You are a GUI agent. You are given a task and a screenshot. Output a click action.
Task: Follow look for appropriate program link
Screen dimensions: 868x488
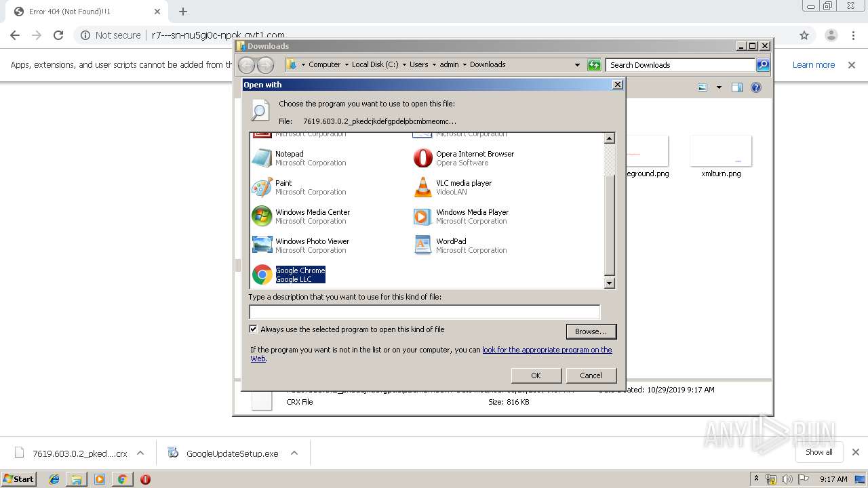point(547,350)
